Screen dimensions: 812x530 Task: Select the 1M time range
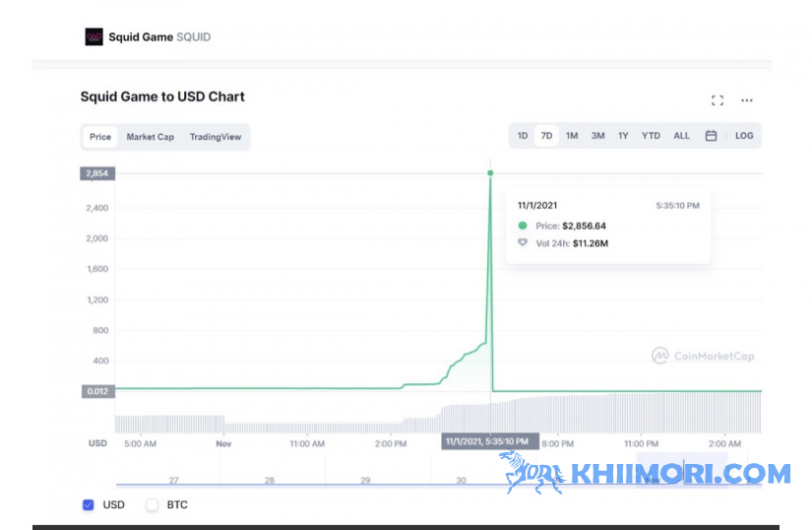572,136
